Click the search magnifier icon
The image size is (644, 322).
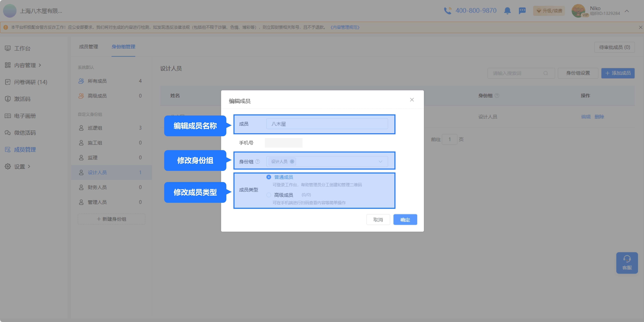point(545,73)
